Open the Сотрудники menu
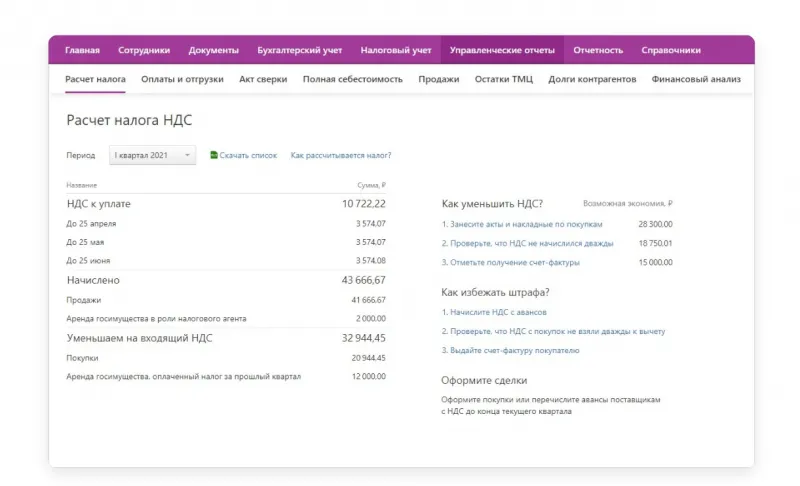Image resolution: width=800 pixels, height=486 pixels. (x=144, y=50)
